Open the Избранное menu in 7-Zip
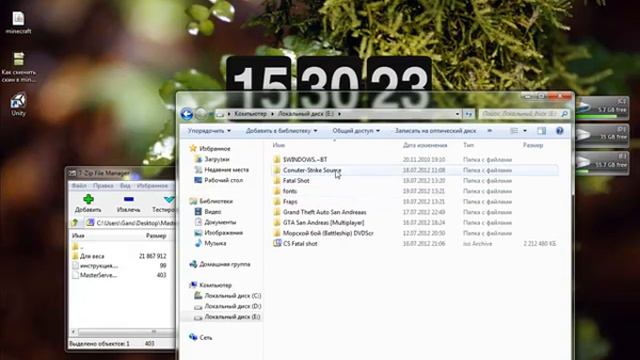The width and height of the screenshot is (640, 360). point(152,186)
